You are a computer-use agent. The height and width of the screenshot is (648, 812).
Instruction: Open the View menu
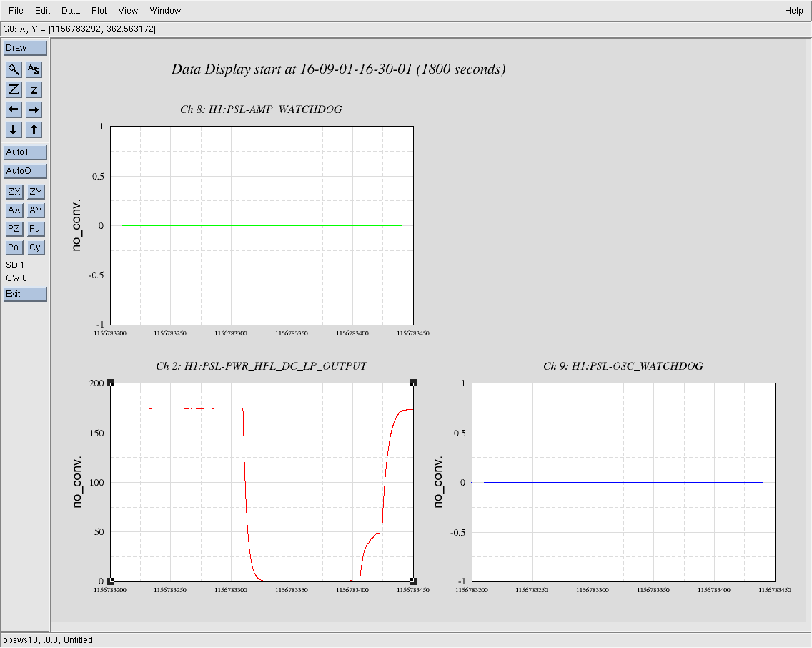point(128,10)
